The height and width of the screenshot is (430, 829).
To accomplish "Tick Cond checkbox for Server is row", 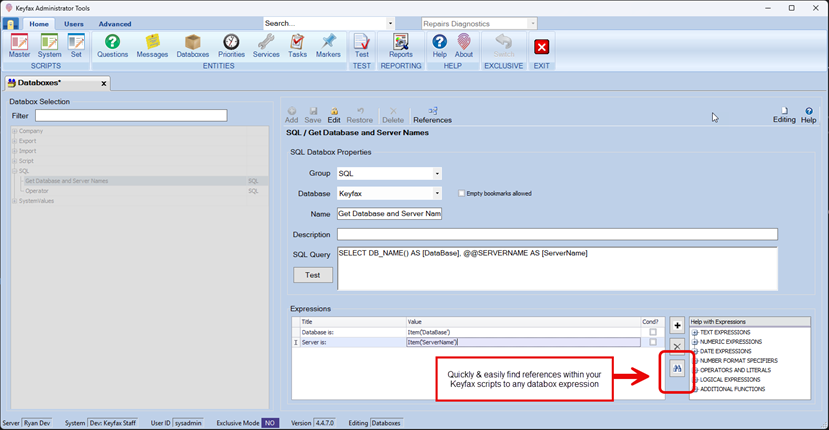I will 653,342.
